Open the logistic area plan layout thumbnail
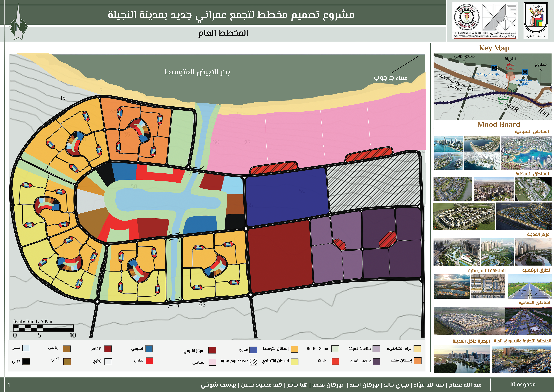The image size is (554, 392). point(488,286)
